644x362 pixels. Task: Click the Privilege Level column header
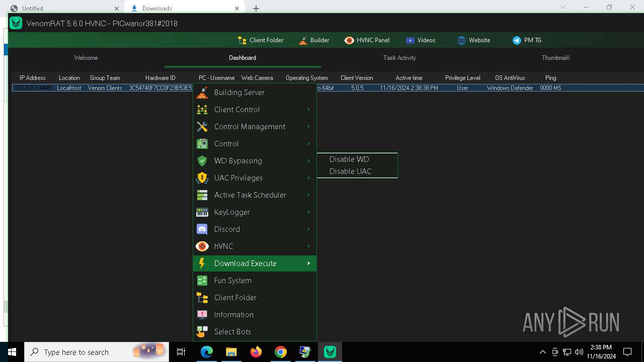pyautogui.click(x=463, y=78)
